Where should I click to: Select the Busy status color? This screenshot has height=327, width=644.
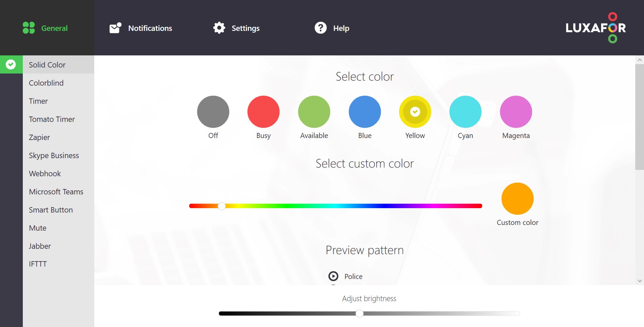(x=264, y=111)
